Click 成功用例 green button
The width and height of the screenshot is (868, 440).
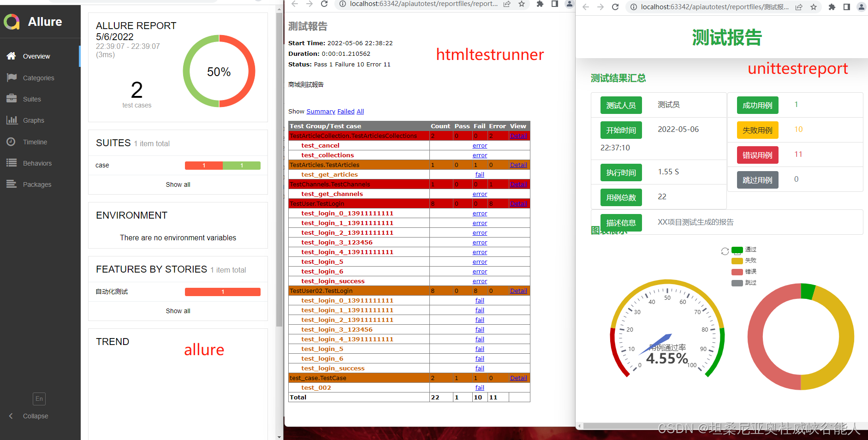(x=757, y=105)
